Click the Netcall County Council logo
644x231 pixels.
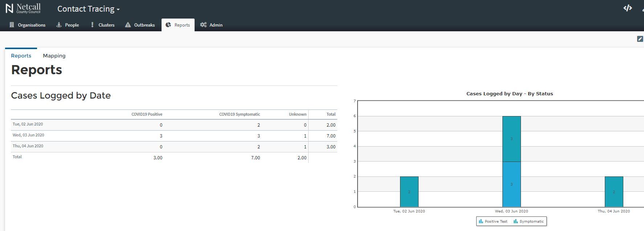[x=23, y=8]
